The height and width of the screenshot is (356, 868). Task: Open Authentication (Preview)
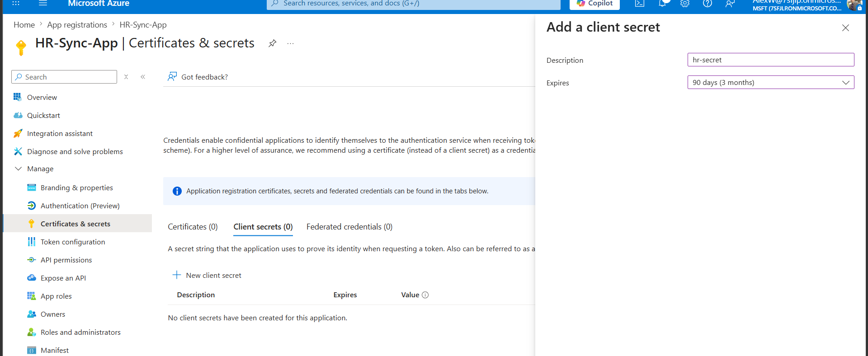(80, 206)
